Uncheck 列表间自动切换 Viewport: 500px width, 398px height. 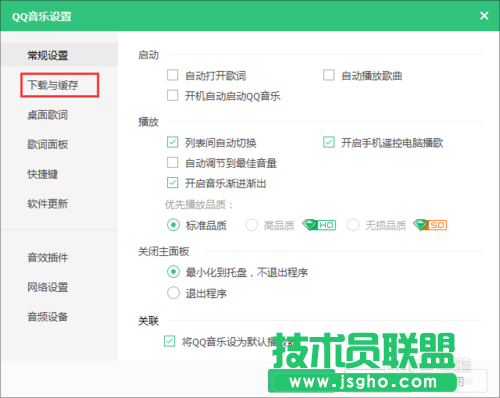click(172, 143)
